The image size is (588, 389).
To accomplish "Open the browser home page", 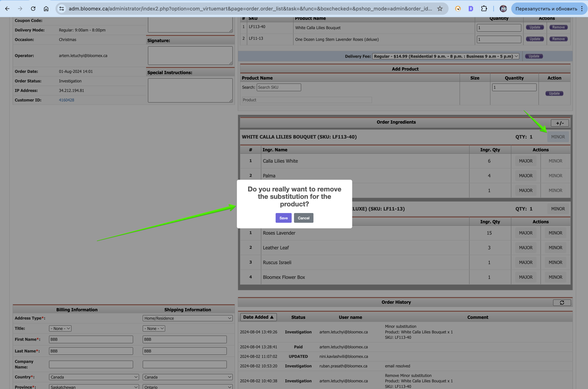I will (x=46, y=9).
